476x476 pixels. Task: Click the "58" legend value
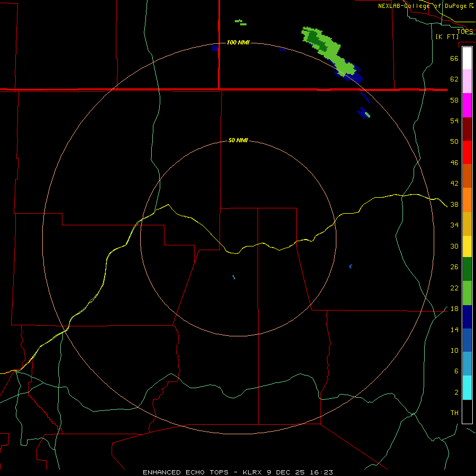[454, 100]
